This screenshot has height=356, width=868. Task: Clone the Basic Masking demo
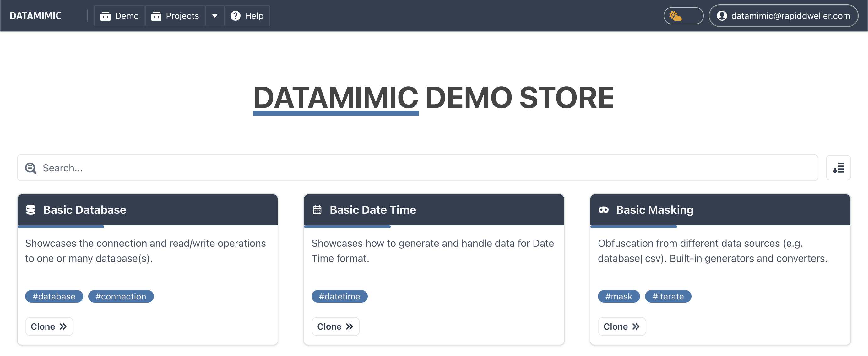(622, 326)
